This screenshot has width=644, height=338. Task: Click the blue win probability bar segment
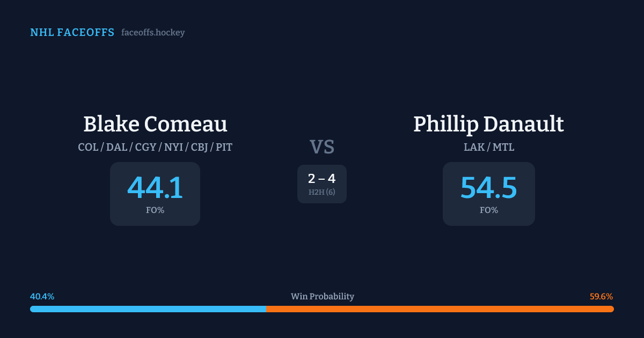pos(148,309)
